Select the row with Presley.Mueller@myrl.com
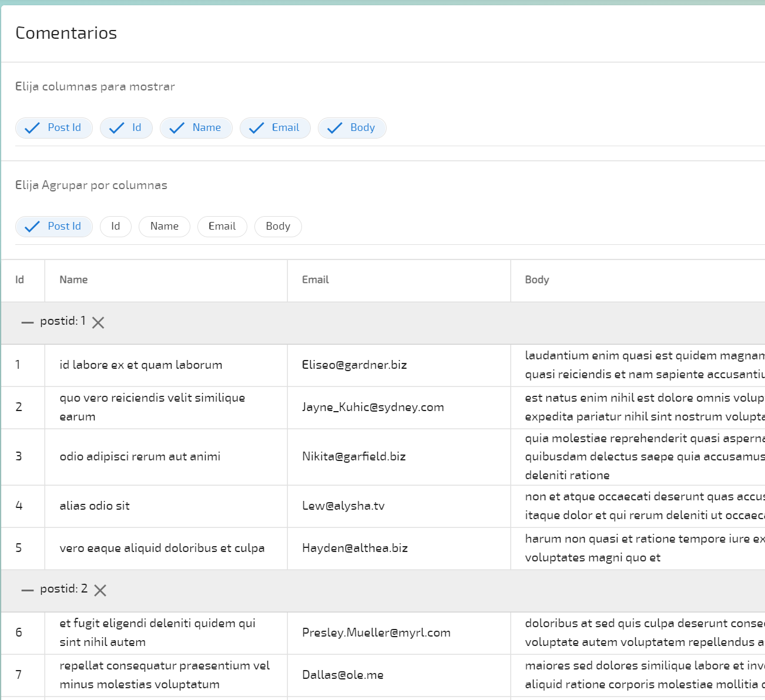 (x=376, y=633)
